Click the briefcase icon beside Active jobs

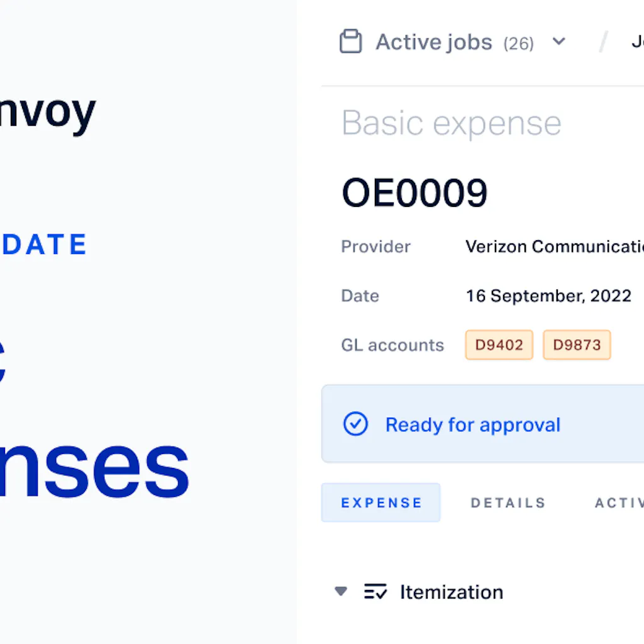[x=351, y=41]
